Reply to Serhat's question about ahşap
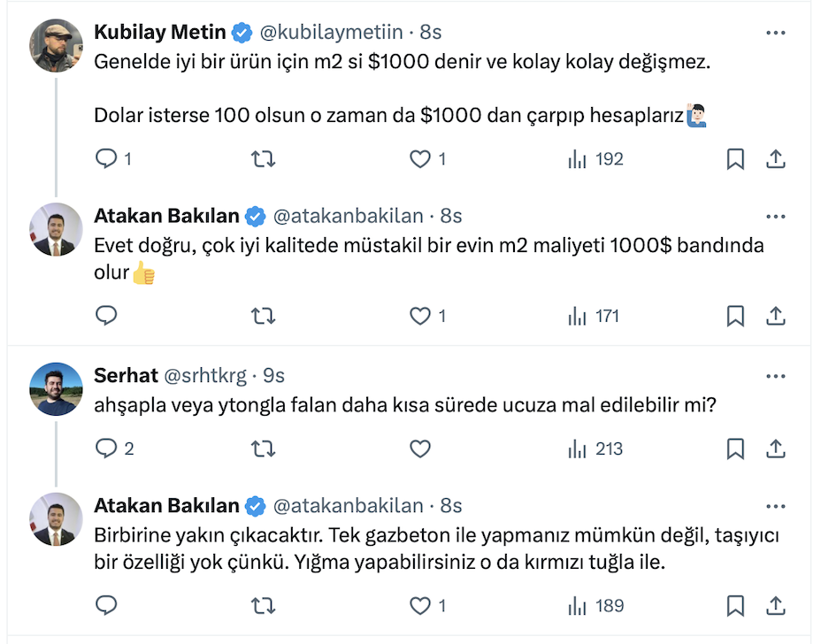 [x=107, y=449]
